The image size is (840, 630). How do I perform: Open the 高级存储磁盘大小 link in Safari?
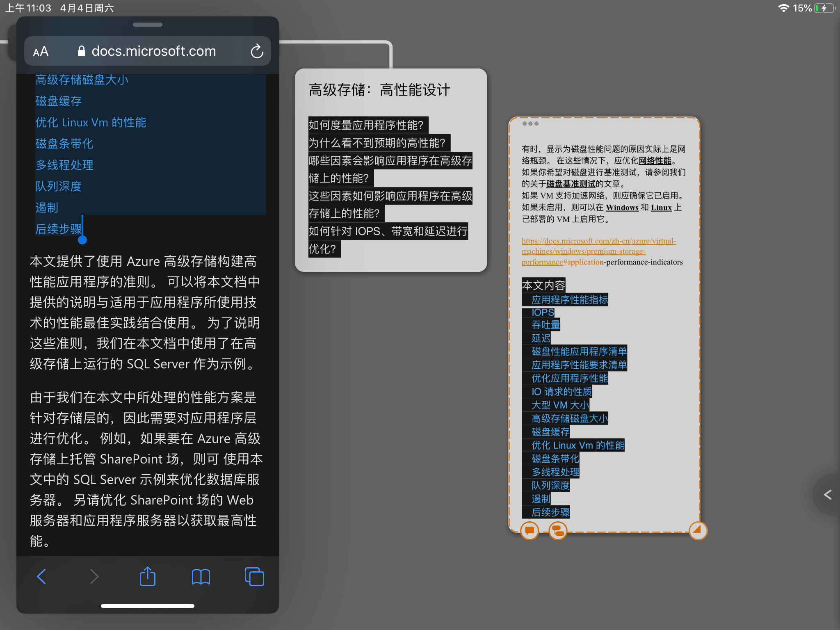pos(82,80)
